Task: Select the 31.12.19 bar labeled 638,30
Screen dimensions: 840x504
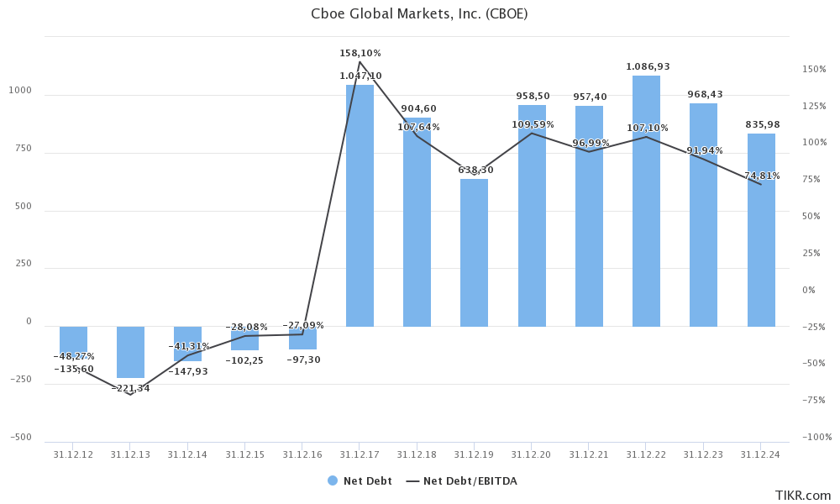Action: (x=474, y=253)
